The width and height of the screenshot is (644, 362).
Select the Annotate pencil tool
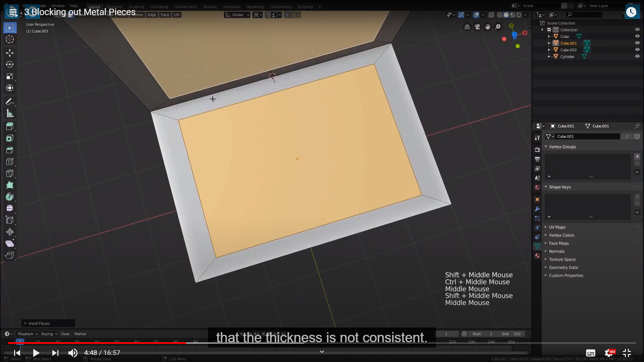(10, 102)
